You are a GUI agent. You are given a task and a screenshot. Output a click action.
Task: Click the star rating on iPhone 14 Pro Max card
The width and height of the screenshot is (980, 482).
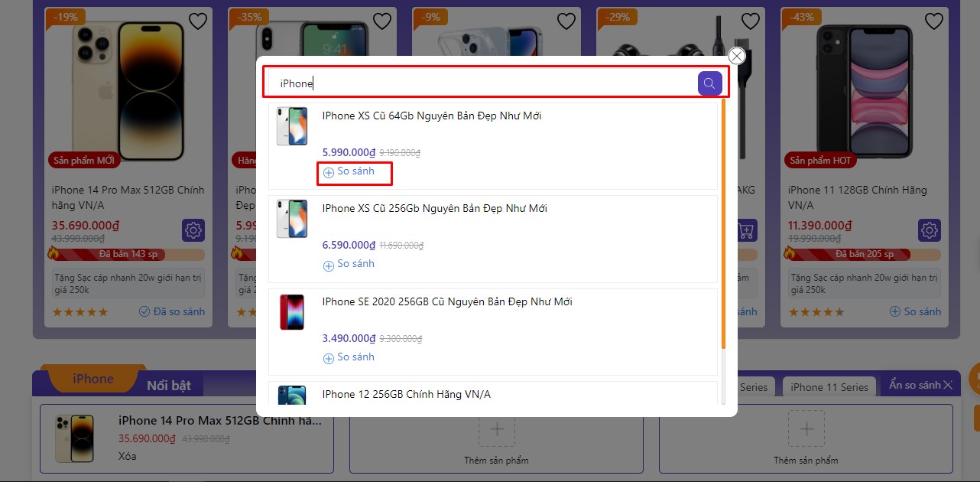[x=80, y=312]
